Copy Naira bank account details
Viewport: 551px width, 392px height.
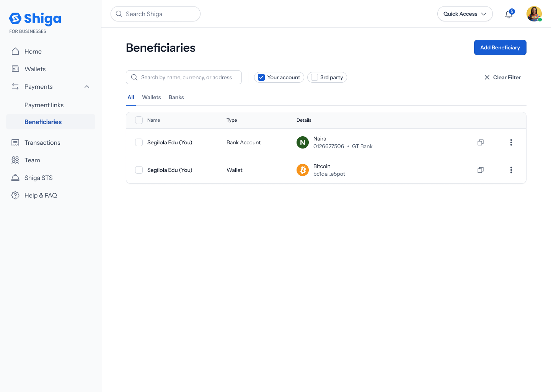pos(481,142)
